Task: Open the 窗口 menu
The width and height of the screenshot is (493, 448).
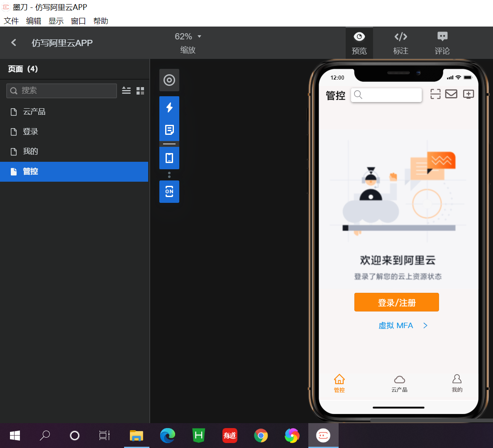Action: (78, 21)
